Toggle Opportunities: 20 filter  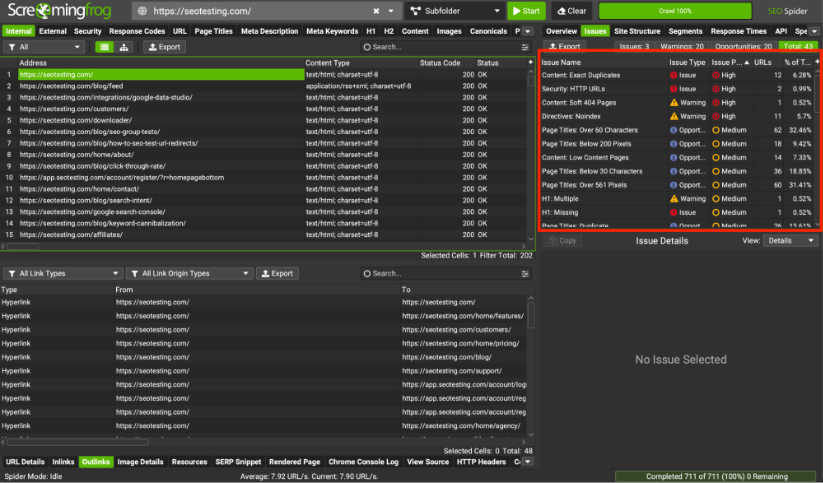745,46
